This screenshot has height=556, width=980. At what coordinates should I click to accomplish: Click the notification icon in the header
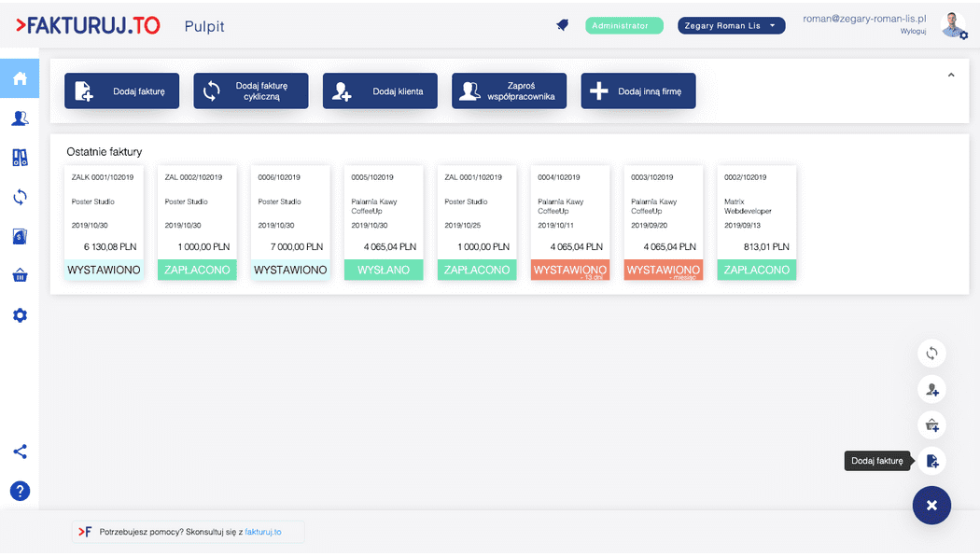click(562, 25)
